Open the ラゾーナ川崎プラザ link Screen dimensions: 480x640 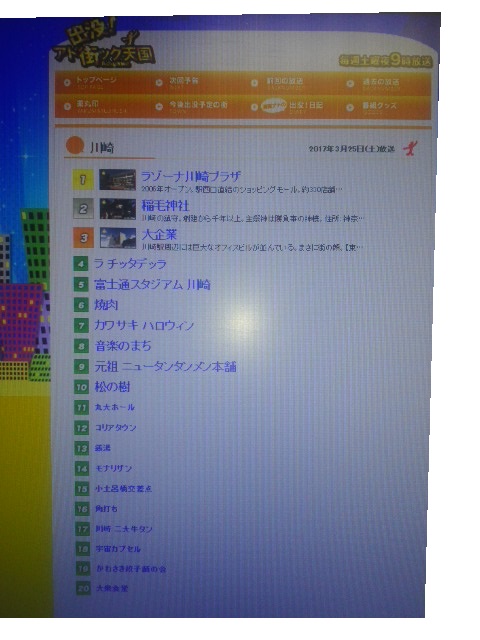191,176
